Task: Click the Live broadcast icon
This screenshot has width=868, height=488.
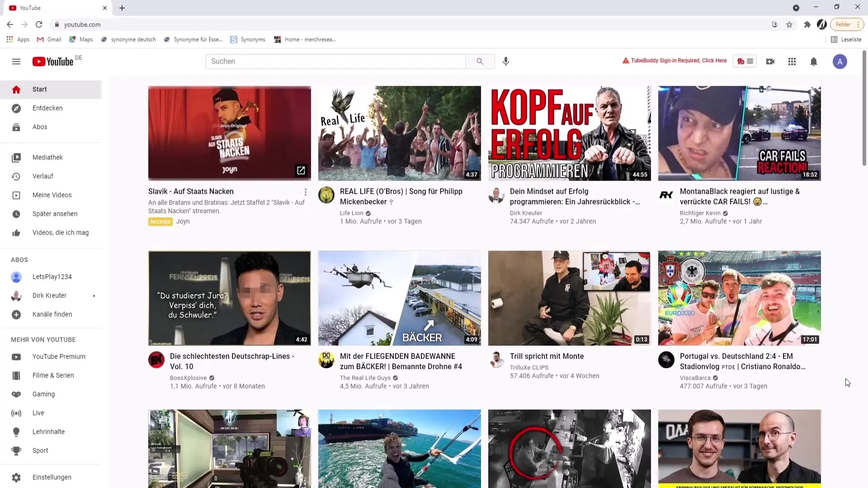Action: click(x=16, y=413)
